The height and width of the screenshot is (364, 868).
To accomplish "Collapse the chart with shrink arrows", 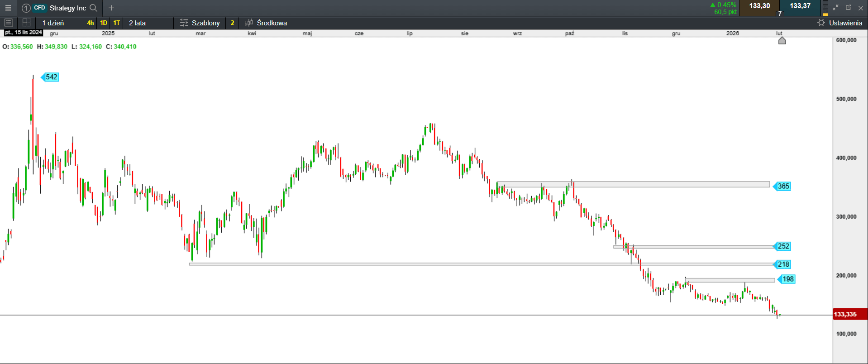I will (835, 8).
